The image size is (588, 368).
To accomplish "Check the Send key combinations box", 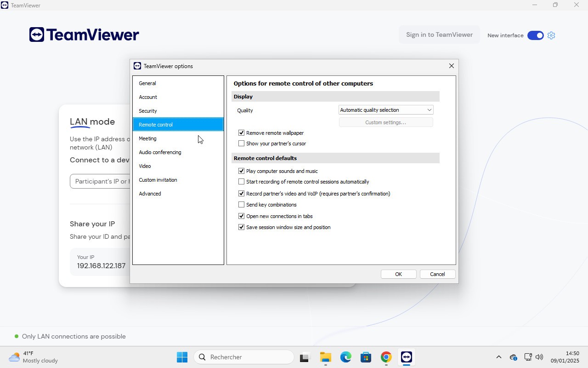I will pos(242,205).
